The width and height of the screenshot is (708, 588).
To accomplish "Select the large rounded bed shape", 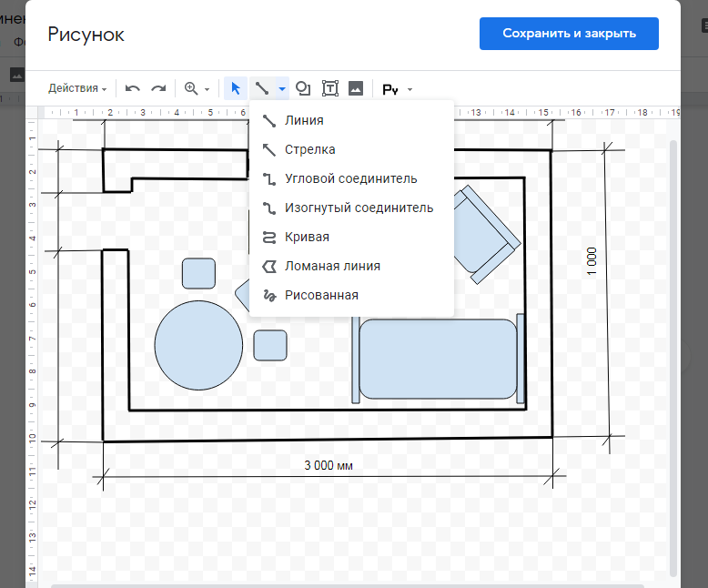I will click(438, 359).
